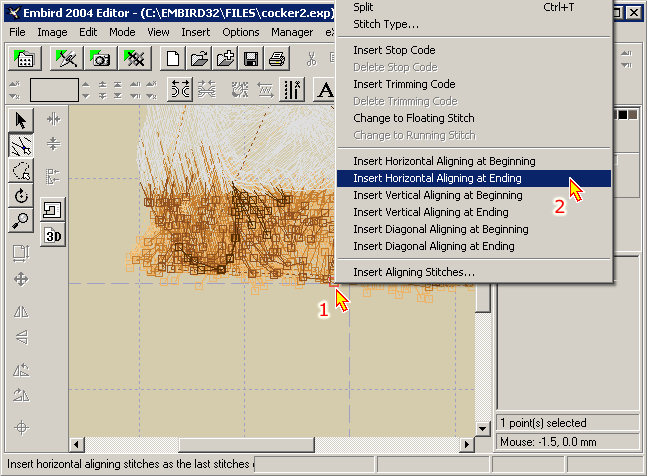Viewport: 647px width, 476px height.
Task: Open the Embird Manager folder icon
Action: 24,59
